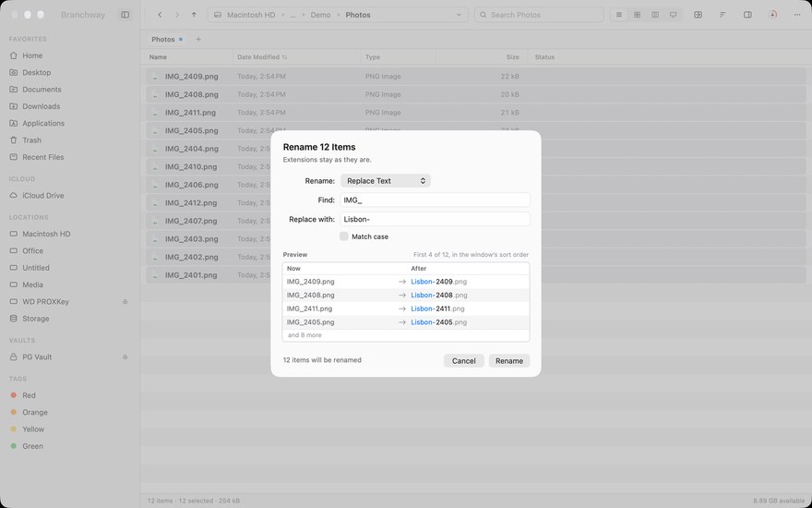Select the IMG_2411.png file row
The image size is (812, 508).
476,113
